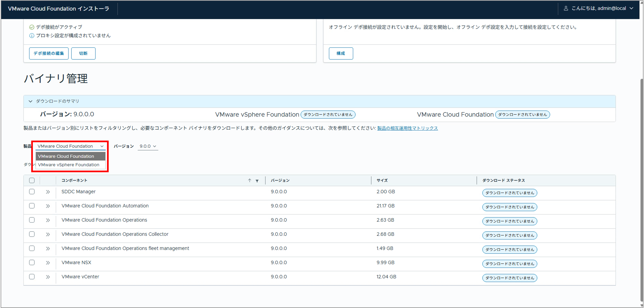
Task: Click the component column filter funnel icon
Action: point(257,181)
